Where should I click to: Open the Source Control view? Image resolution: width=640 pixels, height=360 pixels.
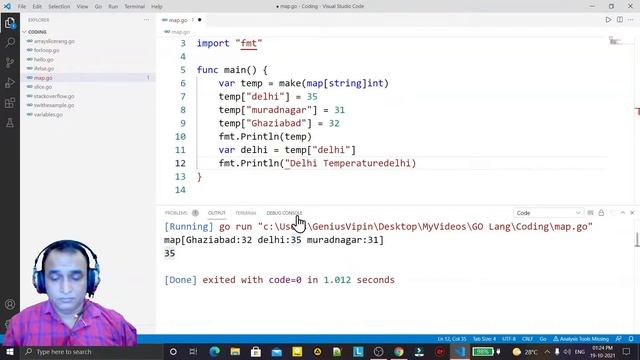pos(10,62)
